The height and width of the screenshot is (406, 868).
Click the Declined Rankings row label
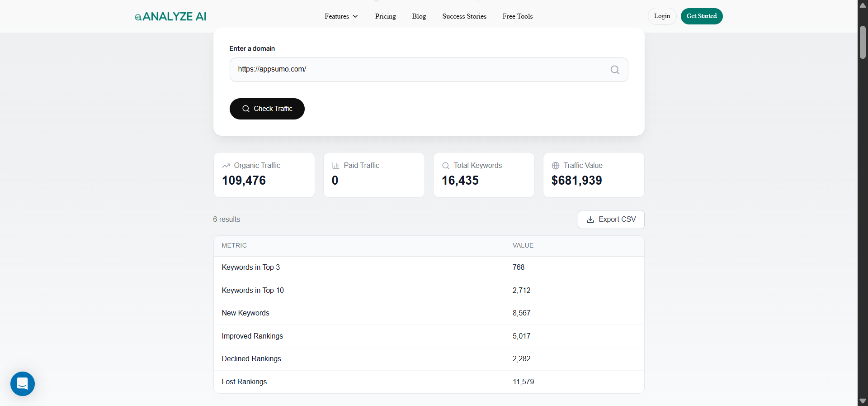tap(251, 359)
